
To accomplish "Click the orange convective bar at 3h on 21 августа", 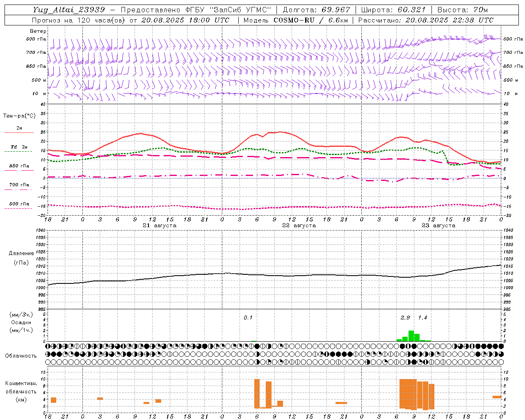I will click(x=100, y=399).
